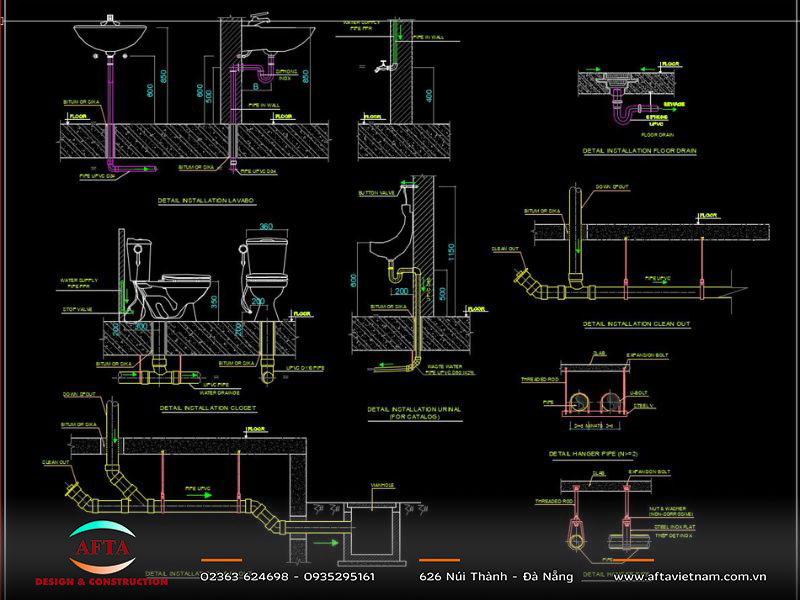Image resolution: width=800 pixels, height=600 pixels.
Task: Click the "360" toilet width dimension
Action: [266, 227]
